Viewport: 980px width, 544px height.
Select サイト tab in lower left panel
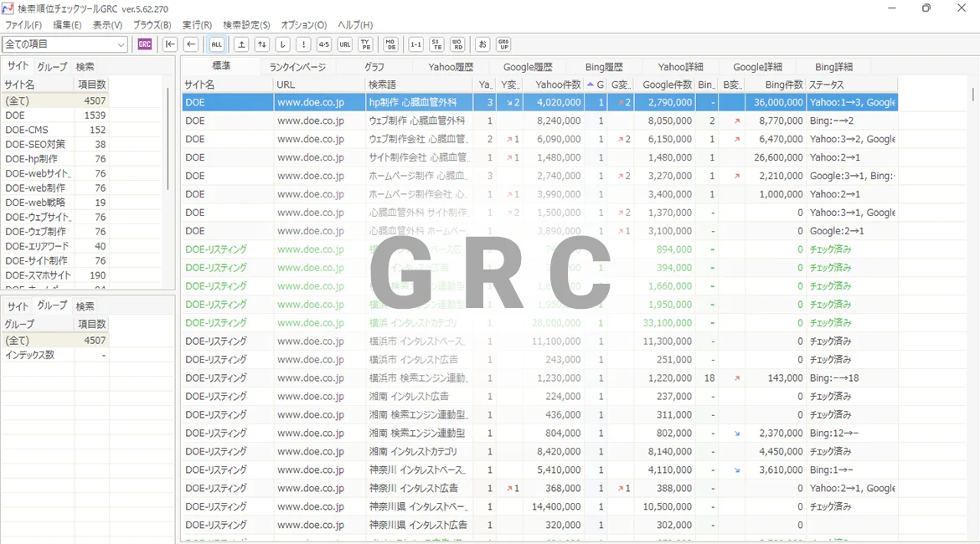coord(18,306)
